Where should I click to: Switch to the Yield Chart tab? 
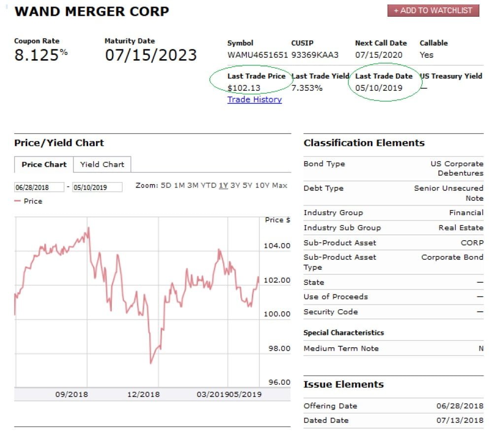[x=102, y=165]
